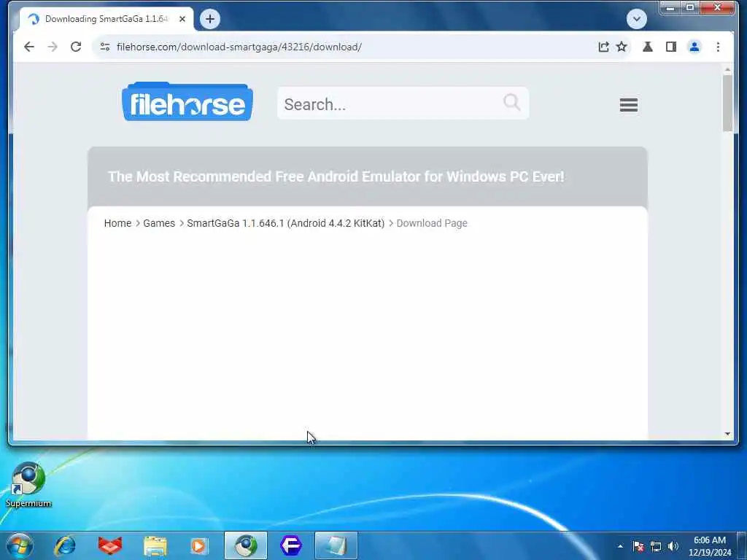The height and width of the screenshot is (560, 747).
Task: Click the FileHorse logo
Action: click(x=187, y=101)
